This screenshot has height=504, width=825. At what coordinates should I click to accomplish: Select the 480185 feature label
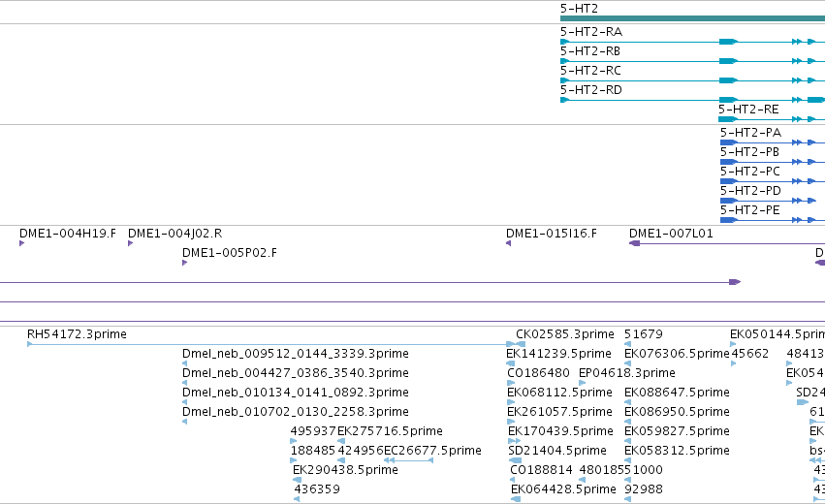(601, 470)
